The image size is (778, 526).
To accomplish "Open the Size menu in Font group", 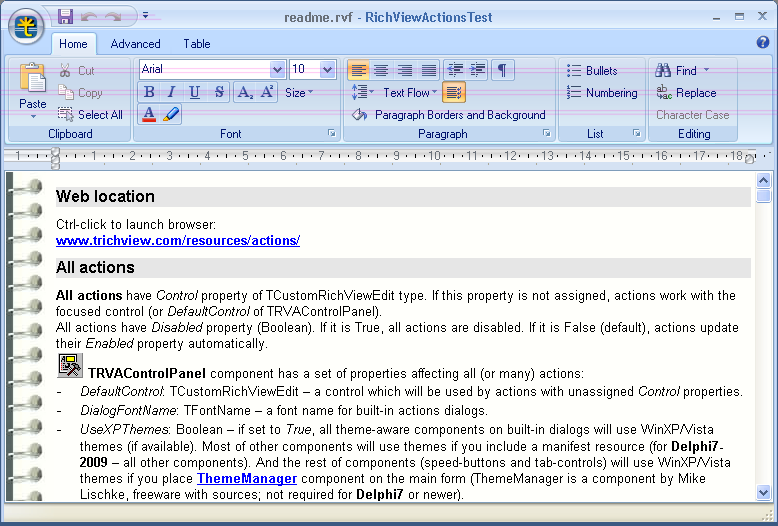I will coord(299,92).
